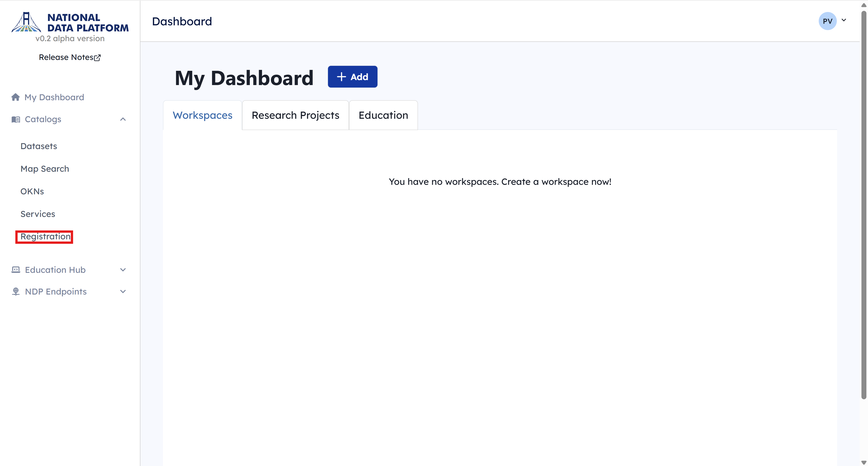Image resolution: width=868 pixels, height=466 pixels.
Task: Click the Catalogs book icon
Action: 16,119
